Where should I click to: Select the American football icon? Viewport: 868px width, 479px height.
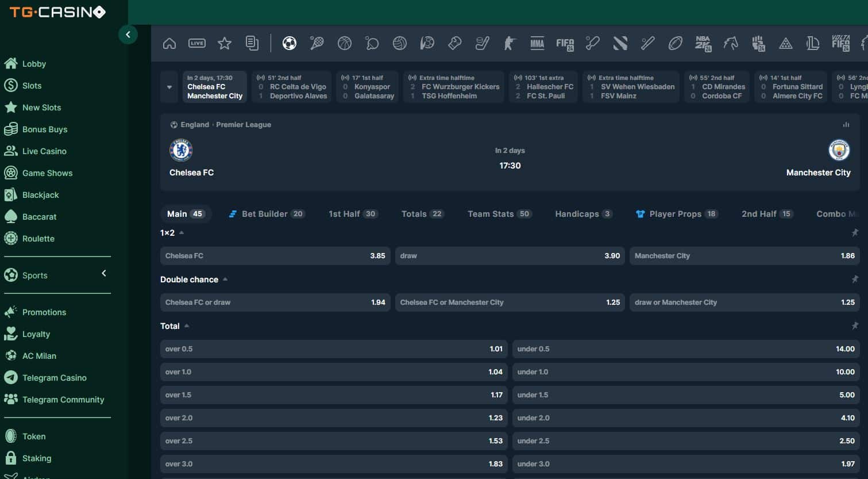point(676,43)
